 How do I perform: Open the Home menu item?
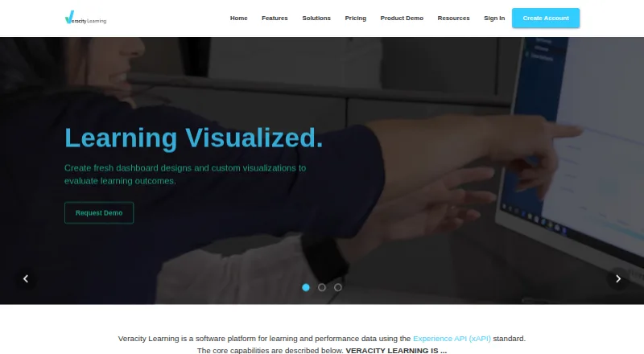(238, 18)
